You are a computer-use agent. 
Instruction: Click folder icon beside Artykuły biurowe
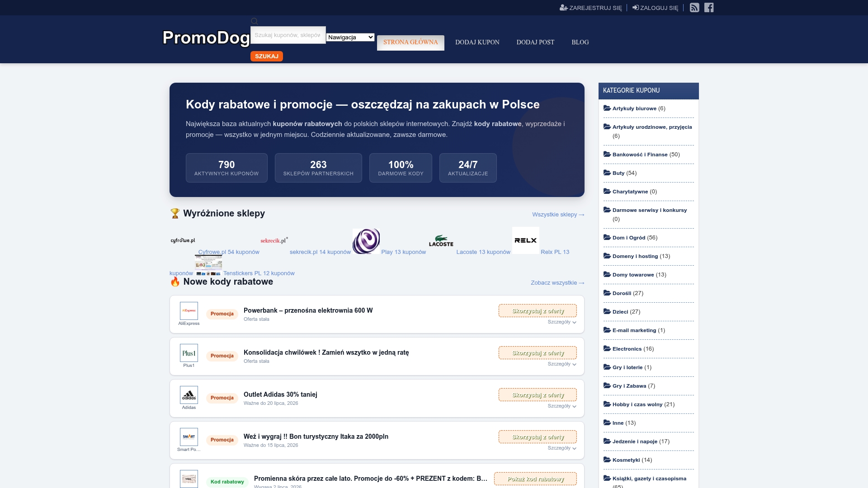[x=607, y=108]
